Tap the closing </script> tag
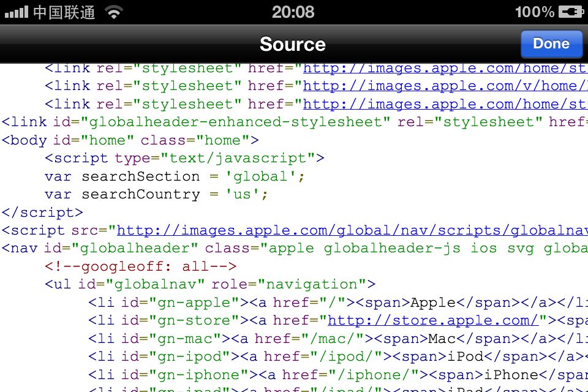Image resolution: width=588 pixels, height=392 pixels. point(42,213)
